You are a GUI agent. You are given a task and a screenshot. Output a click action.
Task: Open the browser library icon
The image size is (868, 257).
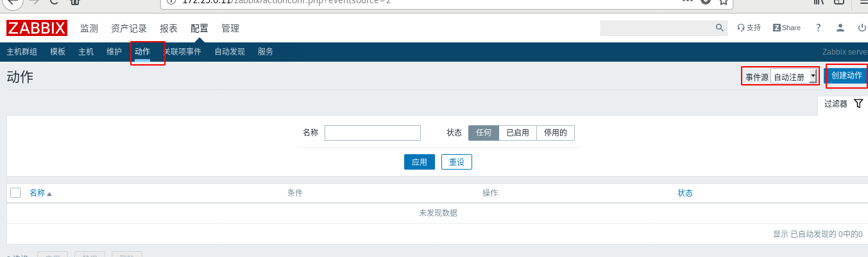click(x=819, y=2)
